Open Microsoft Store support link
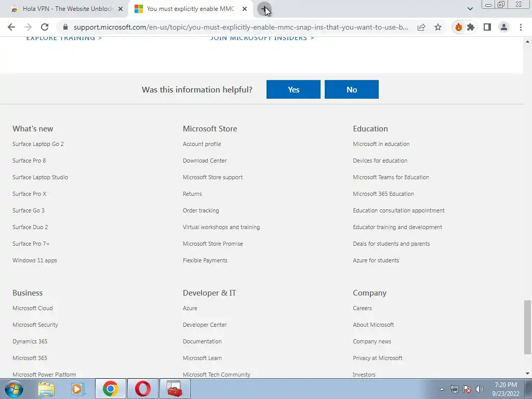This screenshot has height=399, width=532. (x=212, y=177)
